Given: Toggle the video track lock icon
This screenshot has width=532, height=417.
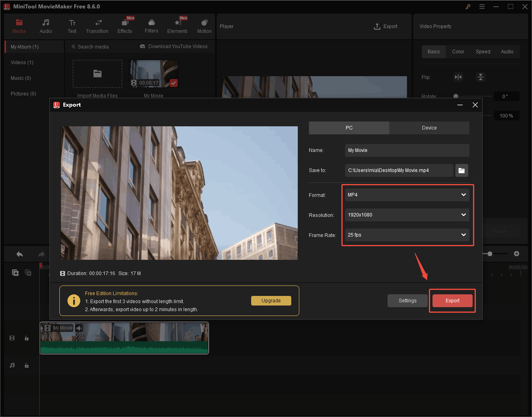Looking at the screenshot, I should 26,338.
